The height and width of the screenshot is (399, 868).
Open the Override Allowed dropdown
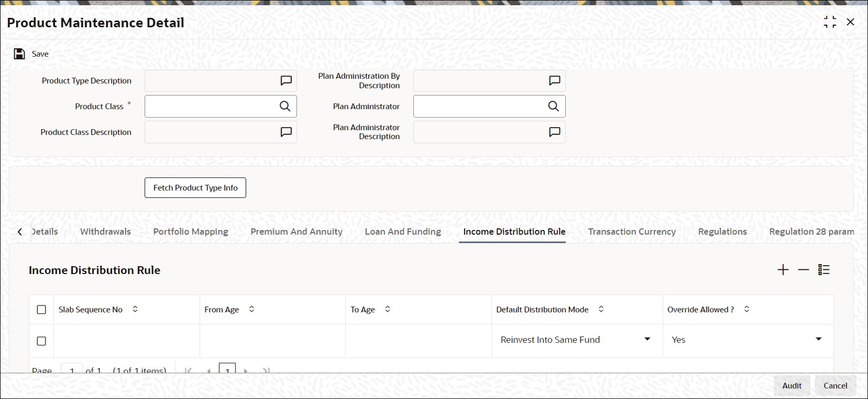[818, 340]
